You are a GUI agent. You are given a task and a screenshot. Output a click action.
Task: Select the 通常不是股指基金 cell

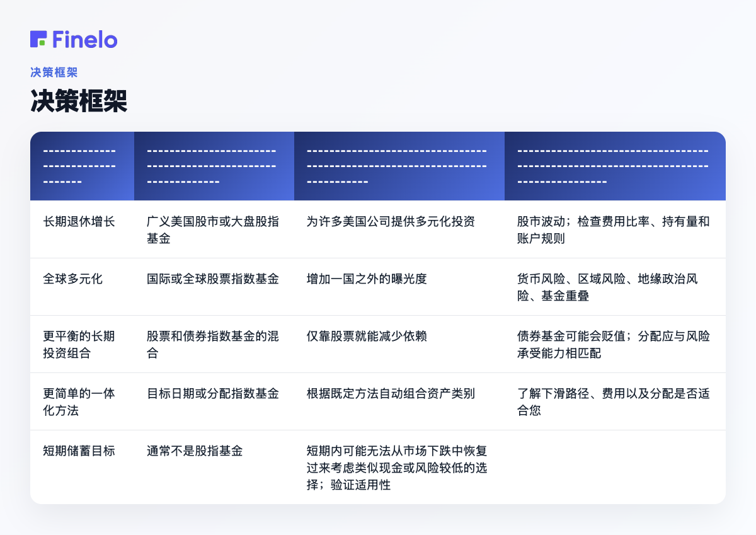click(214, 467)
